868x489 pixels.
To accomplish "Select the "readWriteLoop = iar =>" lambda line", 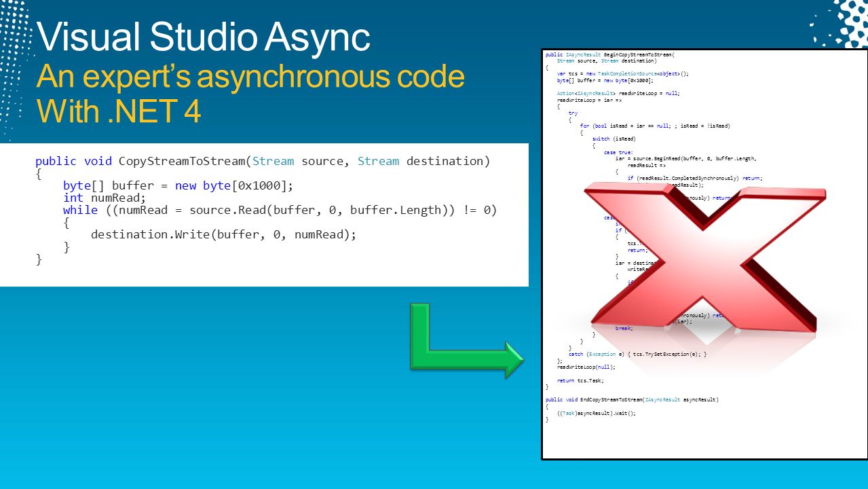I will pos(589,99).
